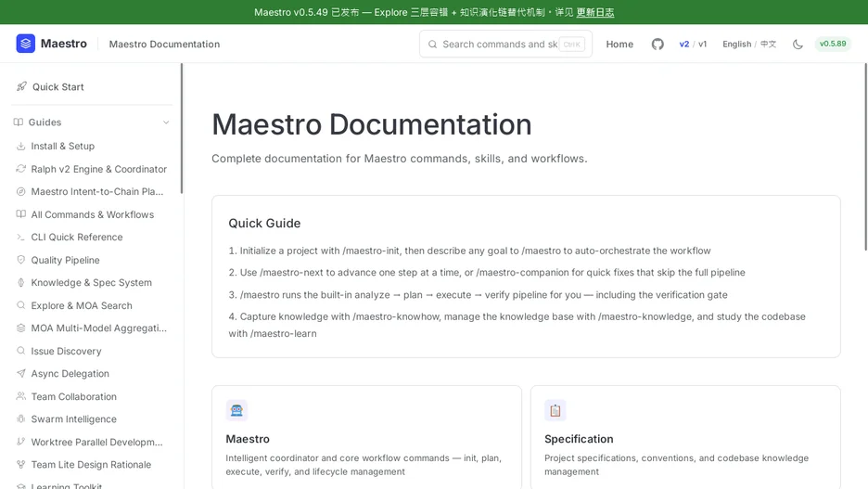Open the GitHub repository icon
The height and width of the screenshot is (489, 868).
pyautogui.click(x=657, y=44)
